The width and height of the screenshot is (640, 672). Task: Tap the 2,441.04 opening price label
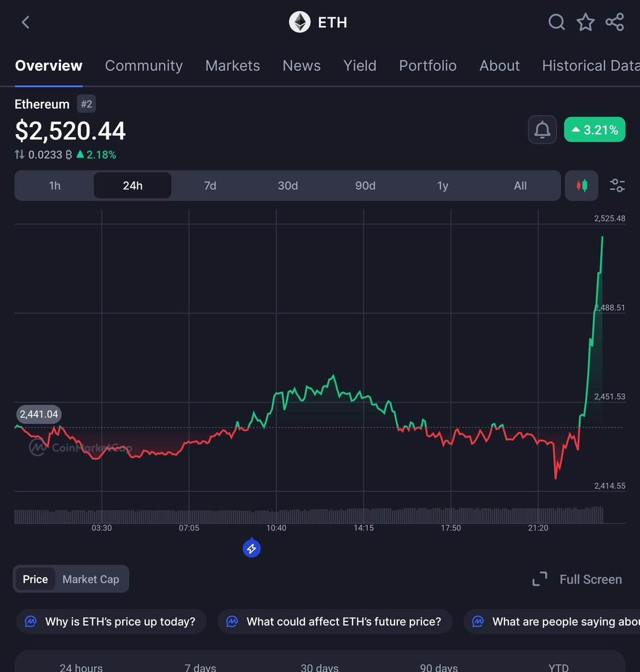39,414
